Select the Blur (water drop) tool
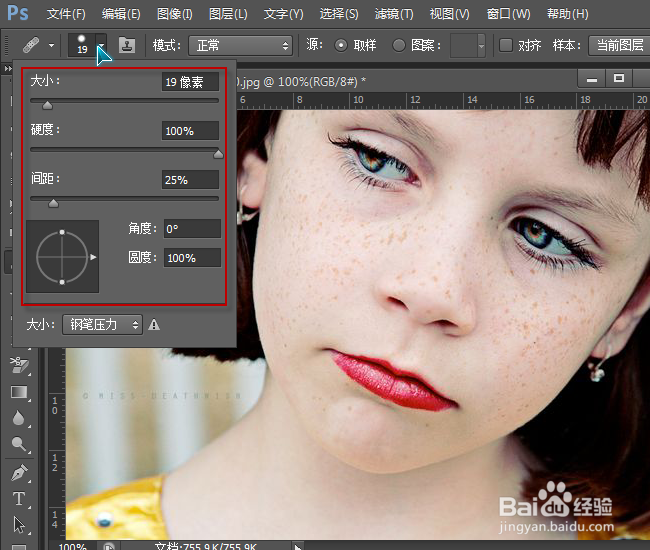This screenshot has height=550, width=650. pos(18,418)
